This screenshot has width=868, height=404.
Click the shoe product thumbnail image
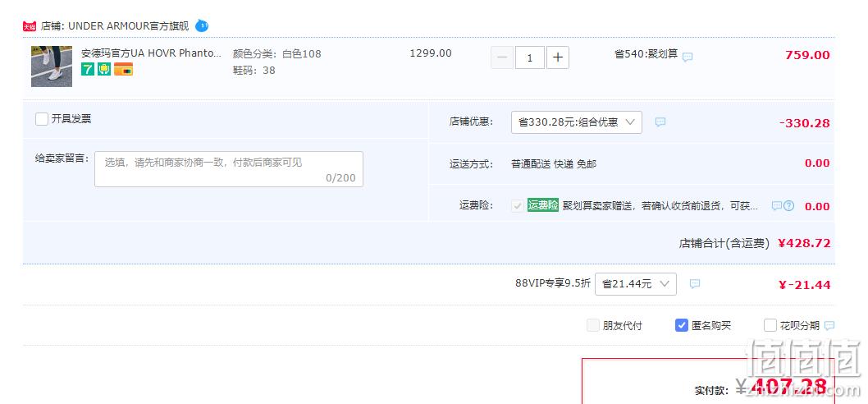pyautogui.click(x=52, y=67)
